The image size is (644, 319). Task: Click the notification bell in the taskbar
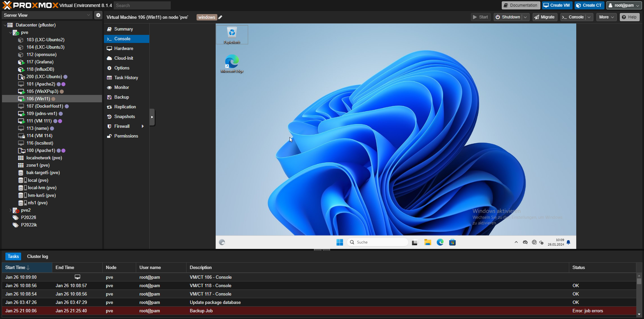pyautogui.click(x=569, y=242)
